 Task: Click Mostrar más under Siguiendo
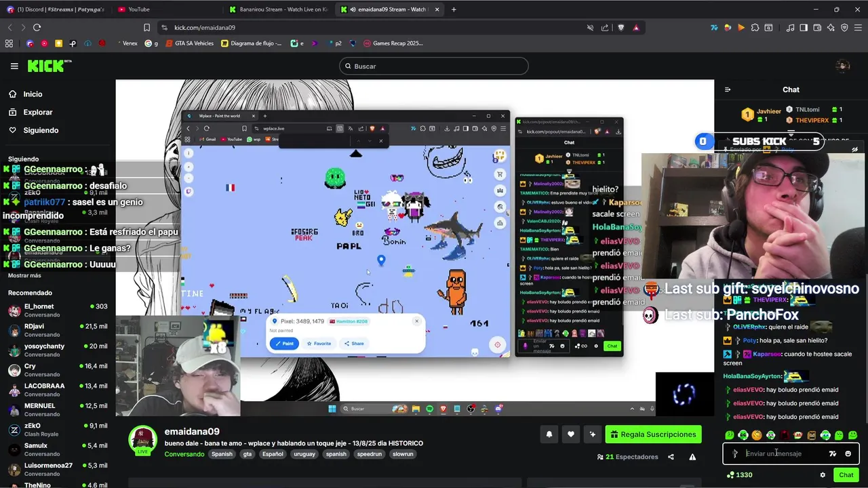click(24, 276)
